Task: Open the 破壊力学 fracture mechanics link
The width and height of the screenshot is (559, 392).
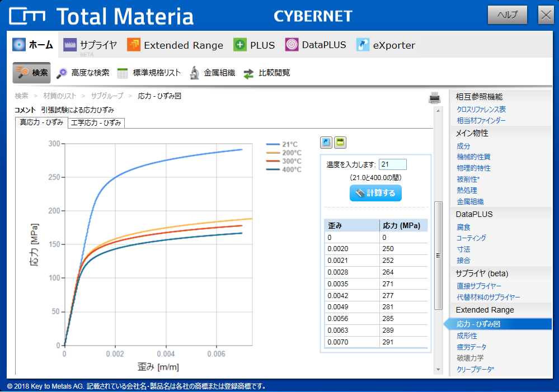Action: [470, 358]
